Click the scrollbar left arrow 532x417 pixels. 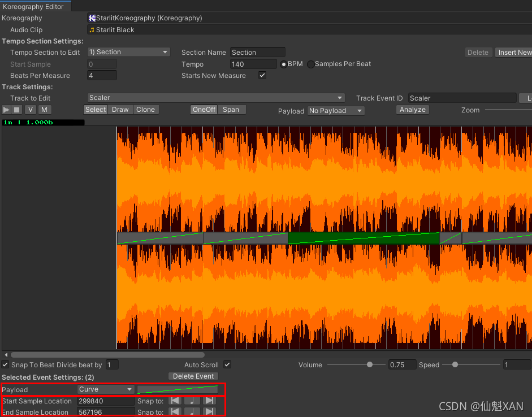[6, 355]
